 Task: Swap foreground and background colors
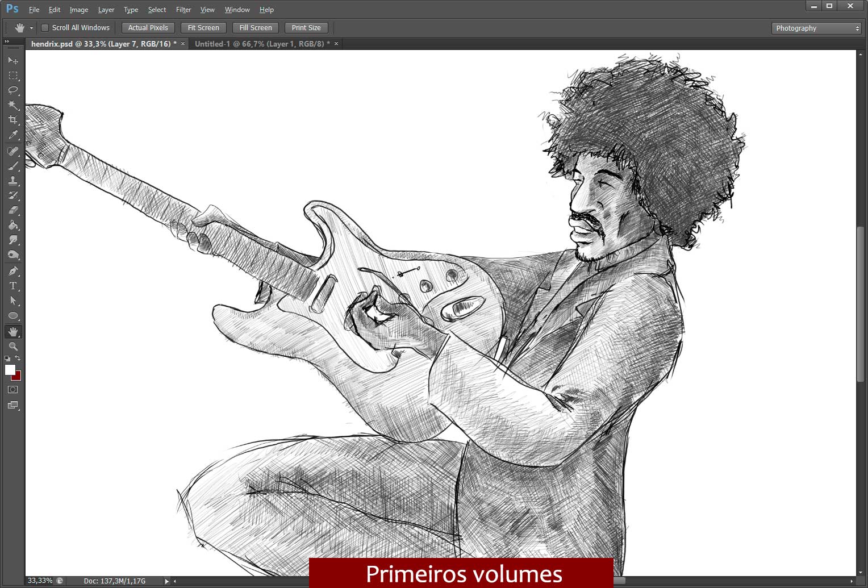[x=18, y=358]
